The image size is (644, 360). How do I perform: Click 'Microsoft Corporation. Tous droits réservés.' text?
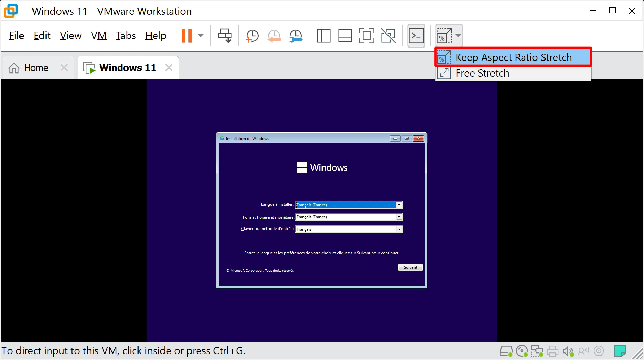tap(260, 271)
